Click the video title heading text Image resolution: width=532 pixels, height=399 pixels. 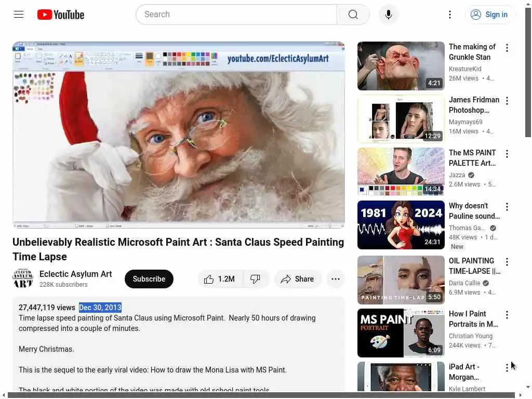coord(178,249)
